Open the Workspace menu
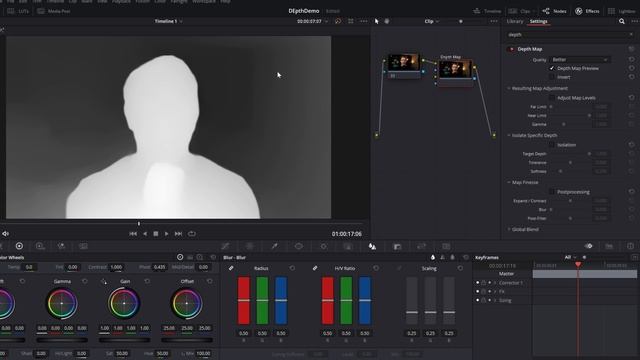640x360 pixels. point(204,2)
